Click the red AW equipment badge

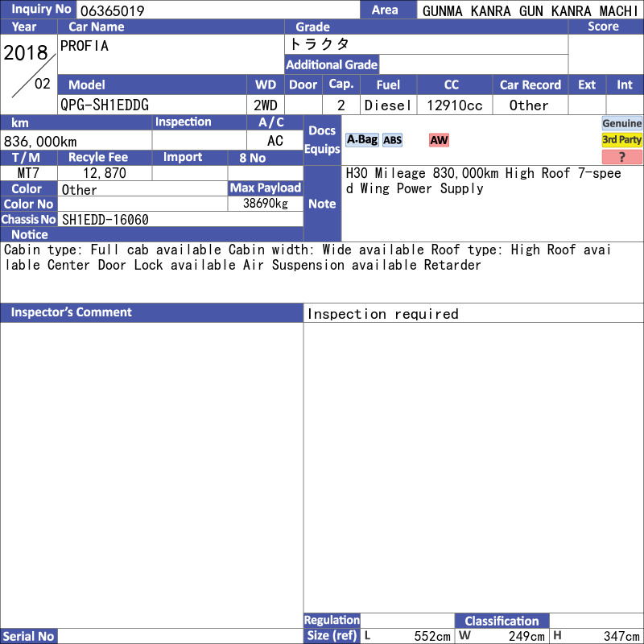[439, 140]
